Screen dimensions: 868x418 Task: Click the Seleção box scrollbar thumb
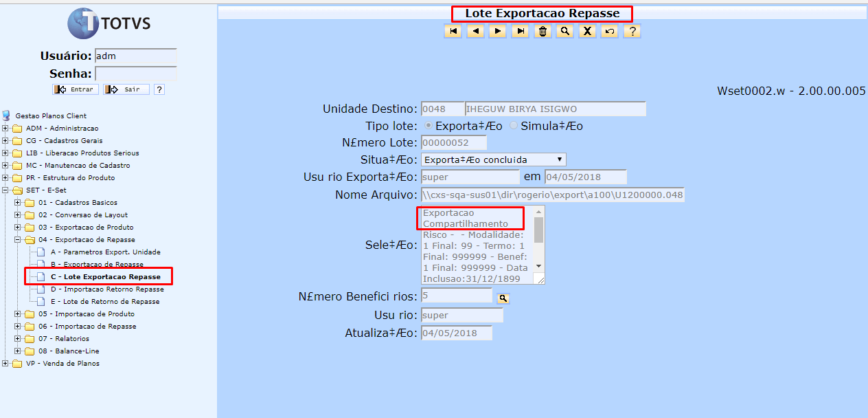tap(538, 230)
